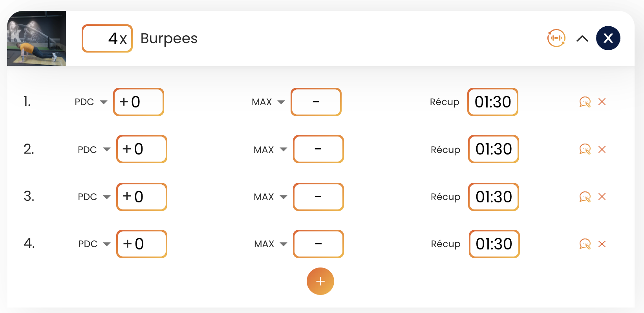Edit the +0 weight field of set 2

tap(142, 149)
